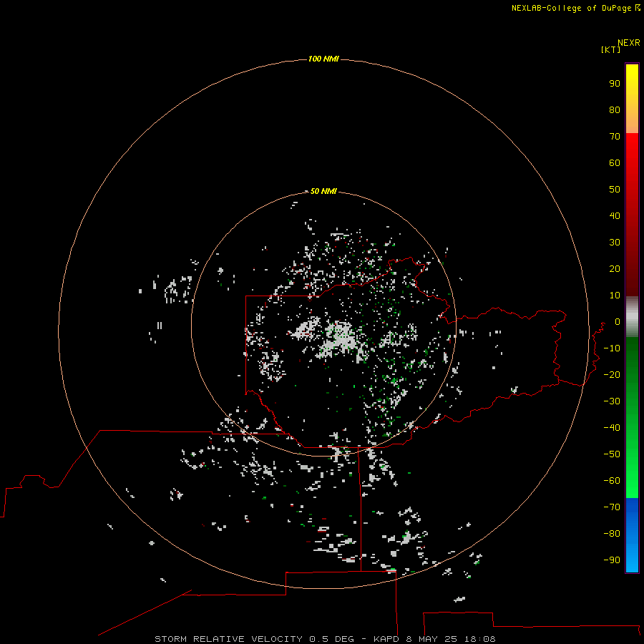
Task: Click the blue segment of the color bar
Action: tap(632, 535)
